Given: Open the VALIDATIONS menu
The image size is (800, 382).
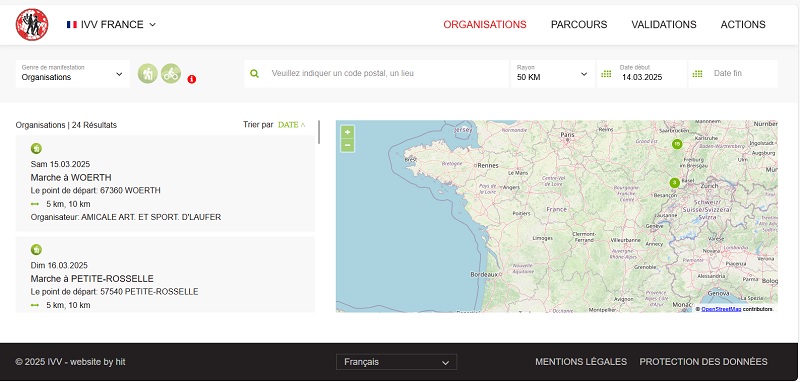Looking at the screenshot, I should click(x=663, y=24).
